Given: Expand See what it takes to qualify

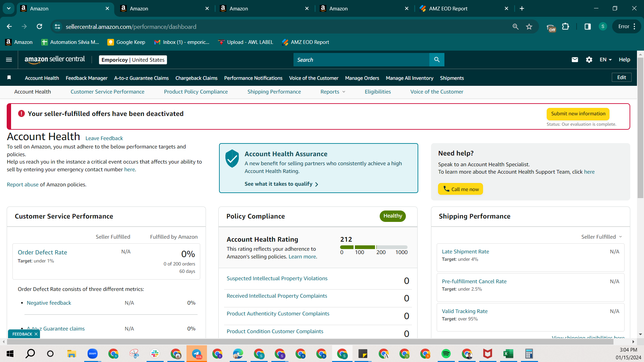Looking at the screenshot, I should point(281,184).
